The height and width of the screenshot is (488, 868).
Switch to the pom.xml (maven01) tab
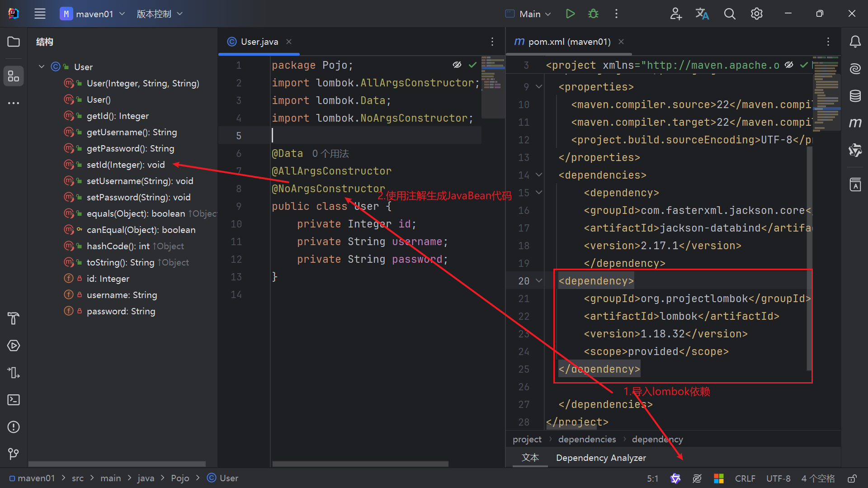pos(569,42)
